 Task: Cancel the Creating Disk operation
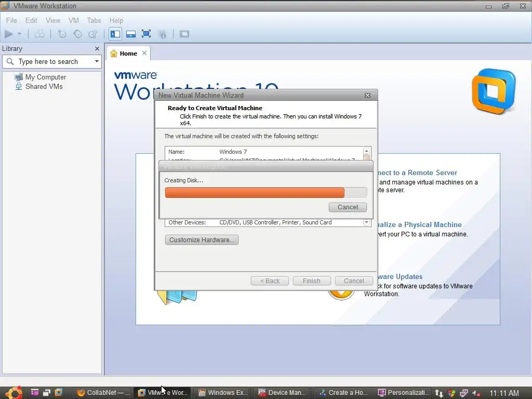tap(348, 207)
